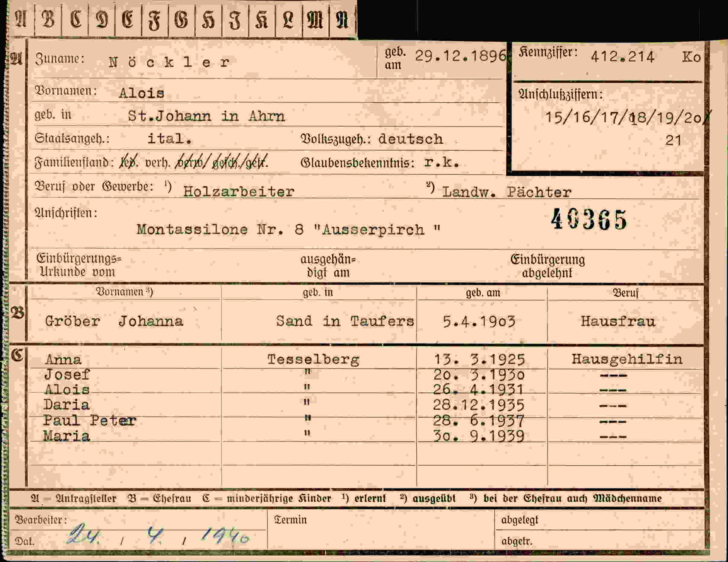
Task: Click the Volkszugeh. value "deutsch"
Action: 411,139
